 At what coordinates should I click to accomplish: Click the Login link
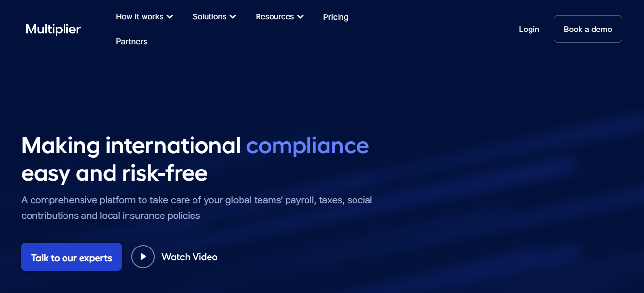point(529,29)
